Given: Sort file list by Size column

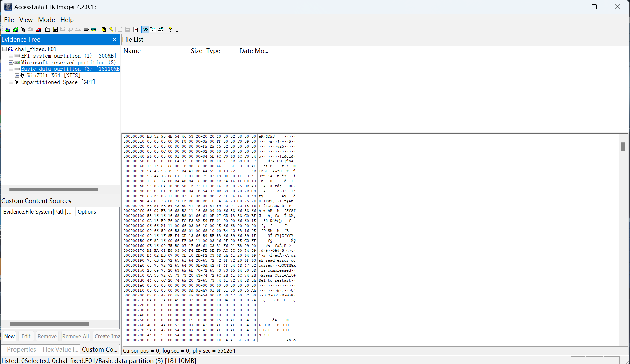Looking at the screenshot, I should point(188,51).
